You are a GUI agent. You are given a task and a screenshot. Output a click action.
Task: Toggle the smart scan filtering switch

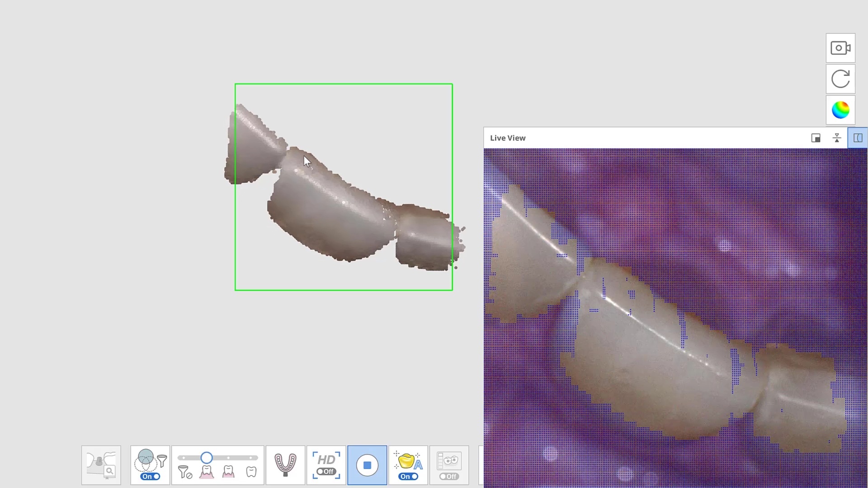(150, 476)
